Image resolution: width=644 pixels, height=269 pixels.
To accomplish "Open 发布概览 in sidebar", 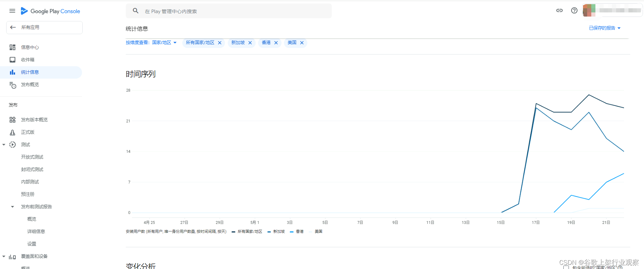I will (x=30, y=84).
